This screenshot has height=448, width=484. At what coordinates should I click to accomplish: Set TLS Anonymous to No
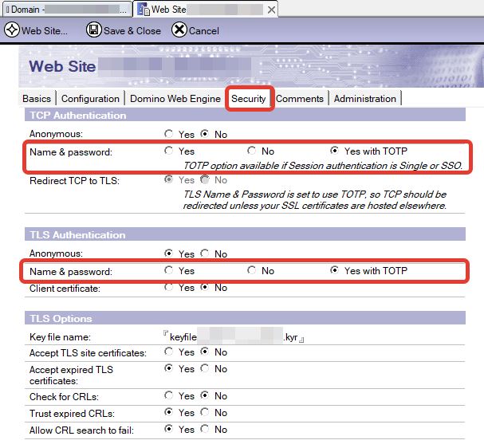coord(204,254)
